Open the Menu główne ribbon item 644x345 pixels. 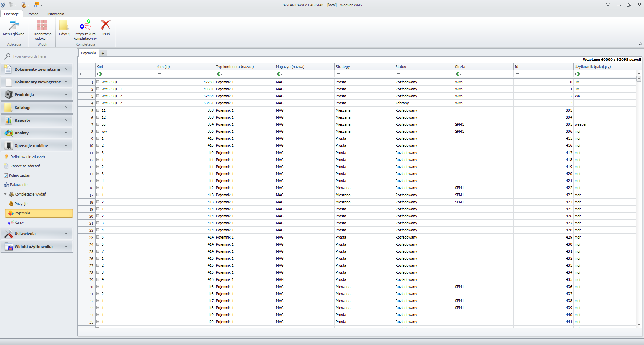(x=14, y=30)
